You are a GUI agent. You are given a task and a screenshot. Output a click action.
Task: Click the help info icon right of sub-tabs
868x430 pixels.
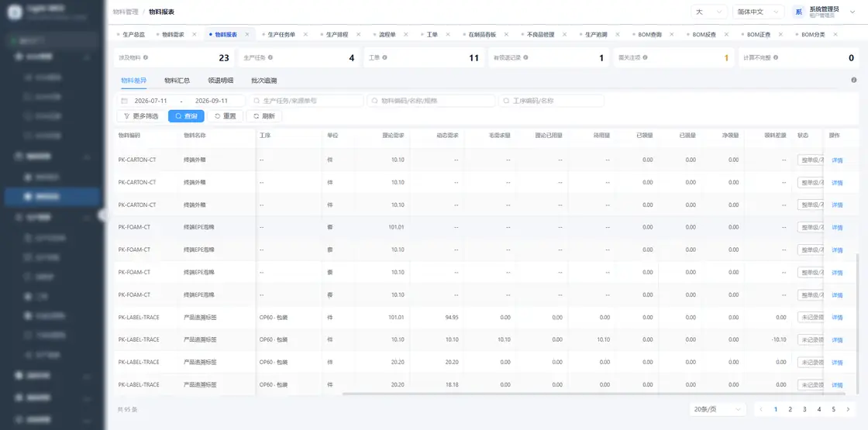point(853,81)
